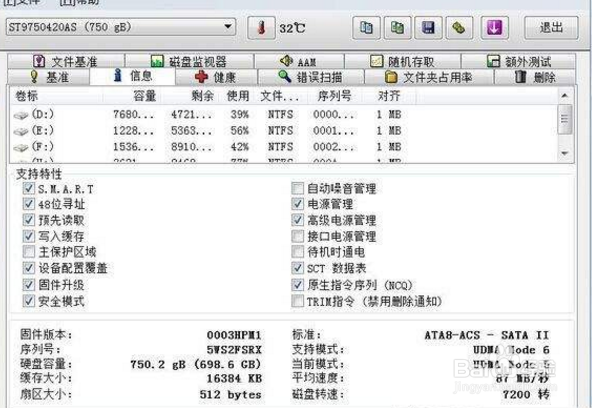Switch to the 磁盘监视器 tab
The height and width of the screenshot is (408, 592).
(x=189, y=61)
